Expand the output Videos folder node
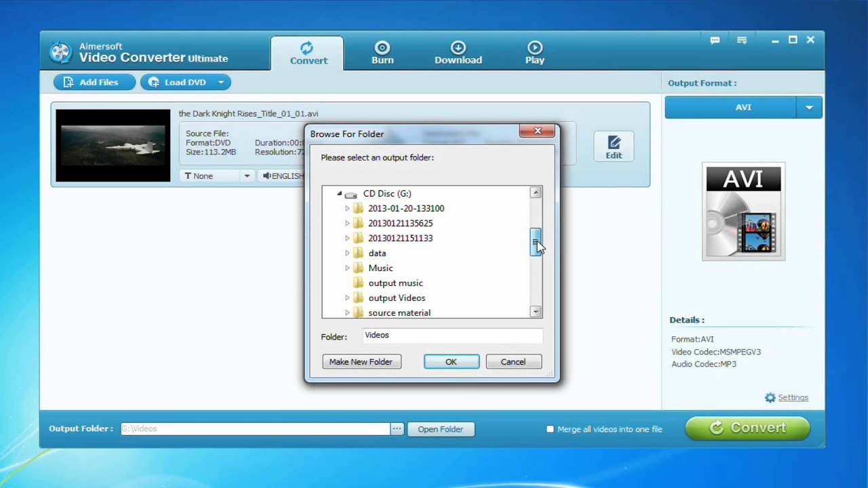Viewport: 868px width, 488px height. point(347,298)
